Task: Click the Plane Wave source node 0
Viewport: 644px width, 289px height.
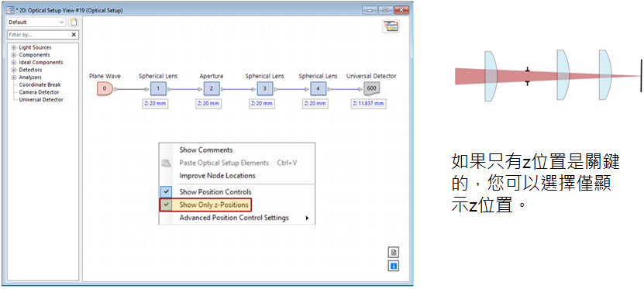Action: [x=105, y=88]
